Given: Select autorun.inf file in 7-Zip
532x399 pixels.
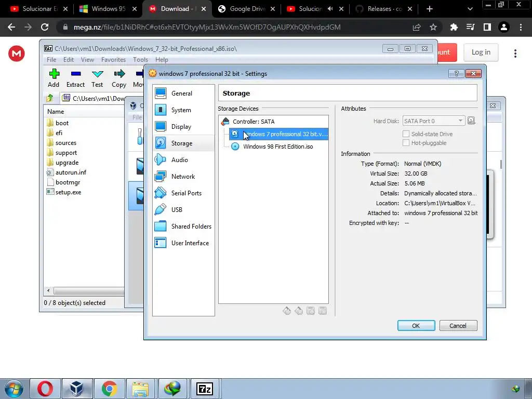Looking at the screenshot, I should click(66, 172).
